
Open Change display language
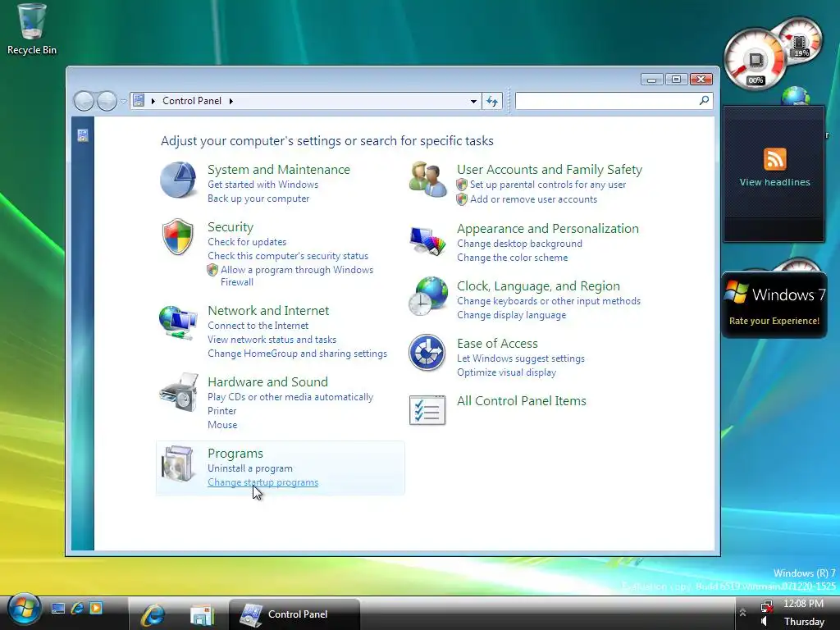click(512, 315)
